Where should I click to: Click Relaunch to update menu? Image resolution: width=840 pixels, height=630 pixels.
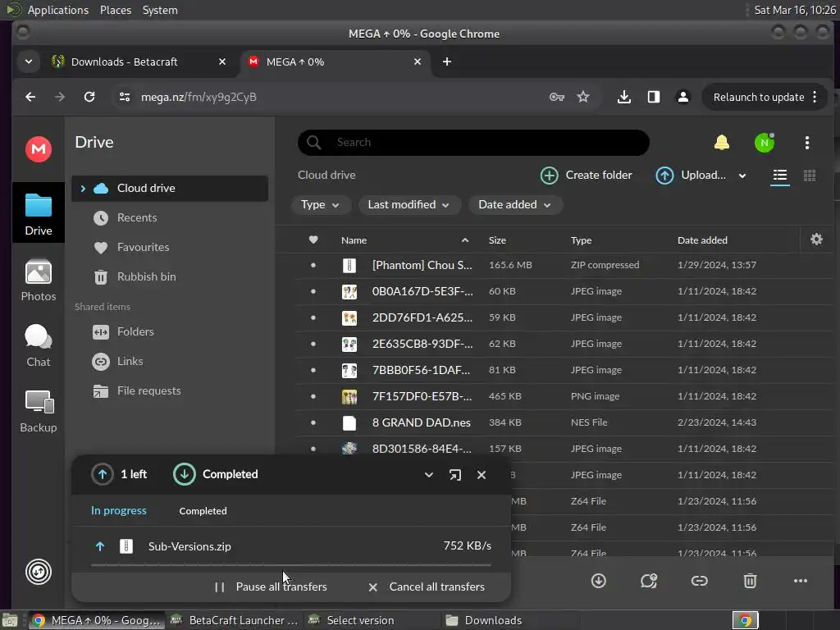[765, 97]
